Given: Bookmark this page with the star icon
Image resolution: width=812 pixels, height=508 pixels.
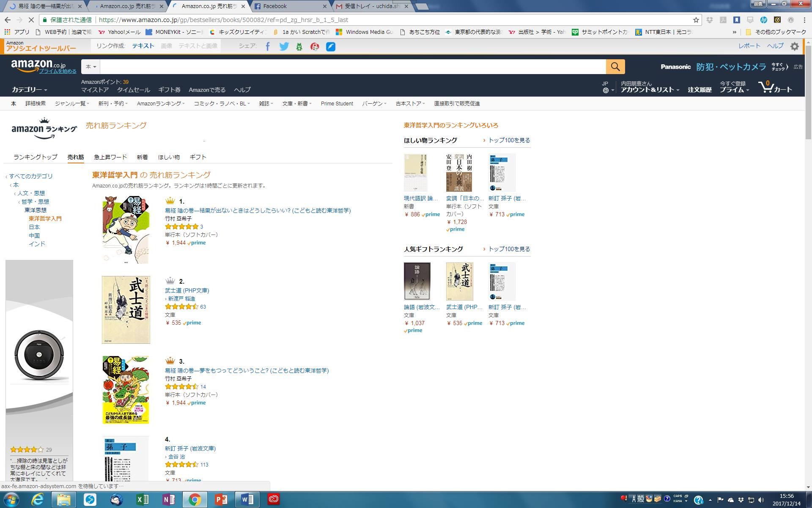Looking at the screenshot, I should pyautogui.click(x=696, y=20).
